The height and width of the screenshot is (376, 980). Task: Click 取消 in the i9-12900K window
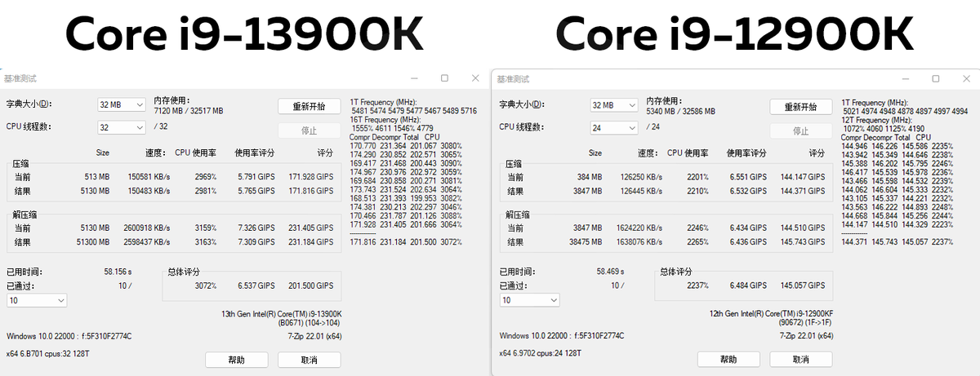801,360
